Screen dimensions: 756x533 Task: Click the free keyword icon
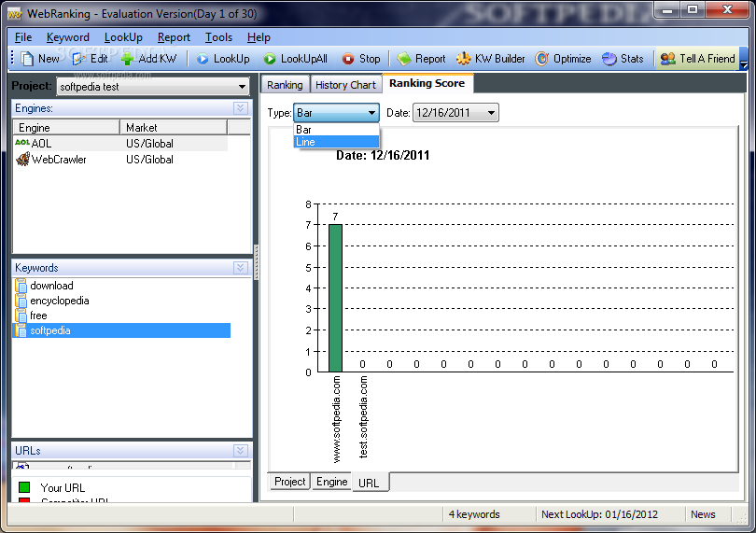click(21, 316)
